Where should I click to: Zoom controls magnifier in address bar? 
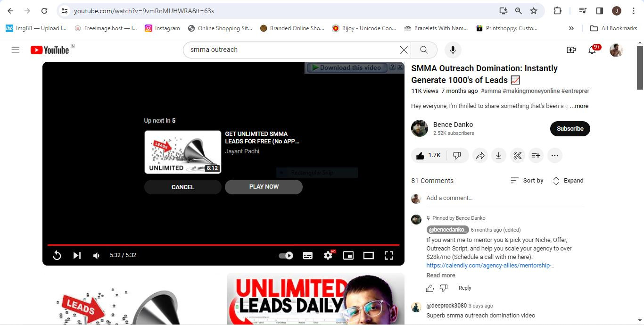click(518, 11)
